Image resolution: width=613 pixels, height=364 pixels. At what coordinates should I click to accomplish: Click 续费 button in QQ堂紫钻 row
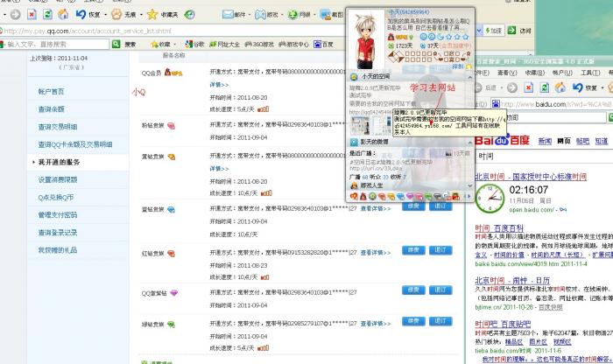(x=413, y=290)
